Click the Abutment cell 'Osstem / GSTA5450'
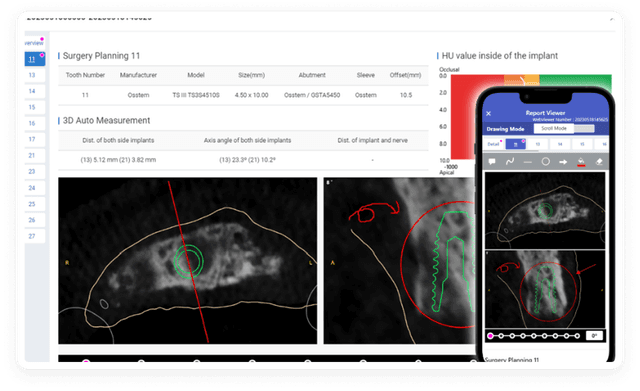Screen dimensions: 640x391 [312, 95]
